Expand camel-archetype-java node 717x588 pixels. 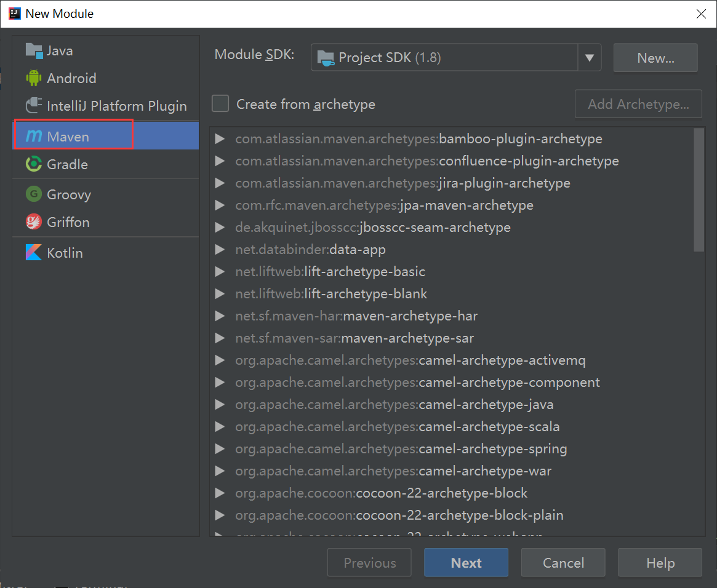tap(220, 404)
